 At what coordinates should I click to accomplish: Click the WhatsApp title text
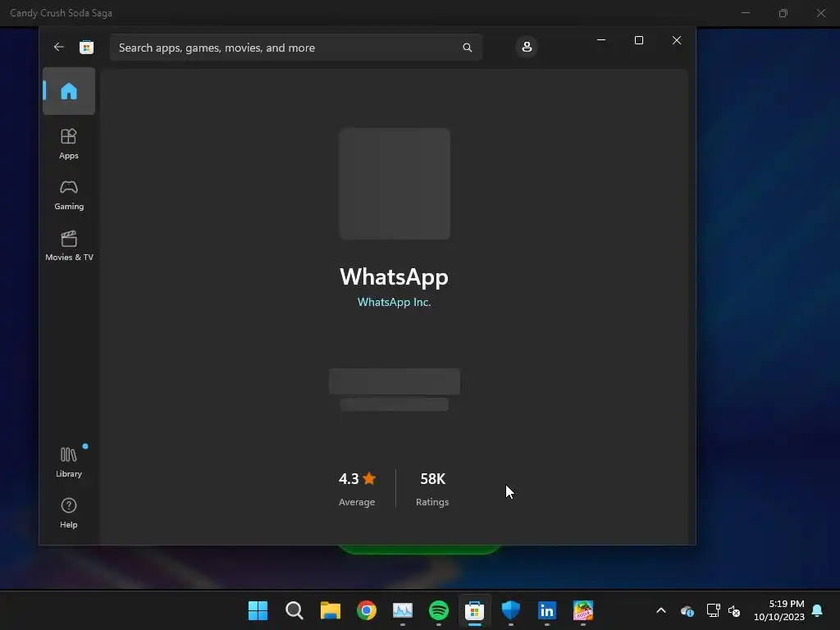click(x=395, y=277)
